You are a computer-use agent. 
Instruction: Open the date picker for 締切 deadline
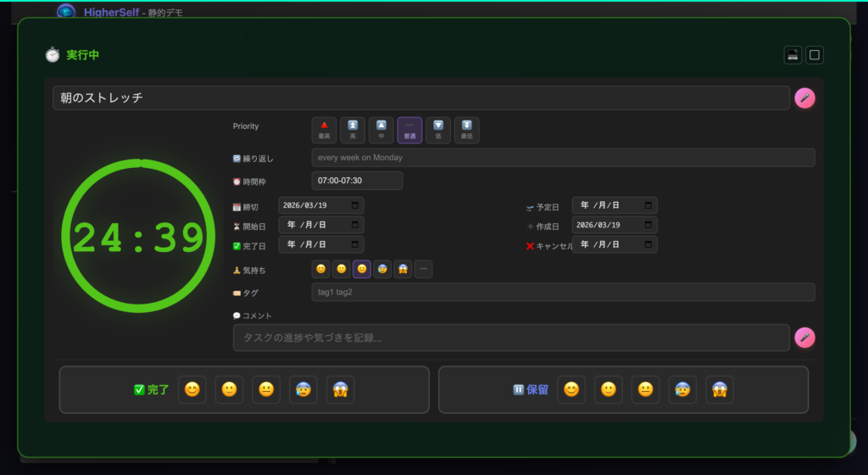click(355, 205)
